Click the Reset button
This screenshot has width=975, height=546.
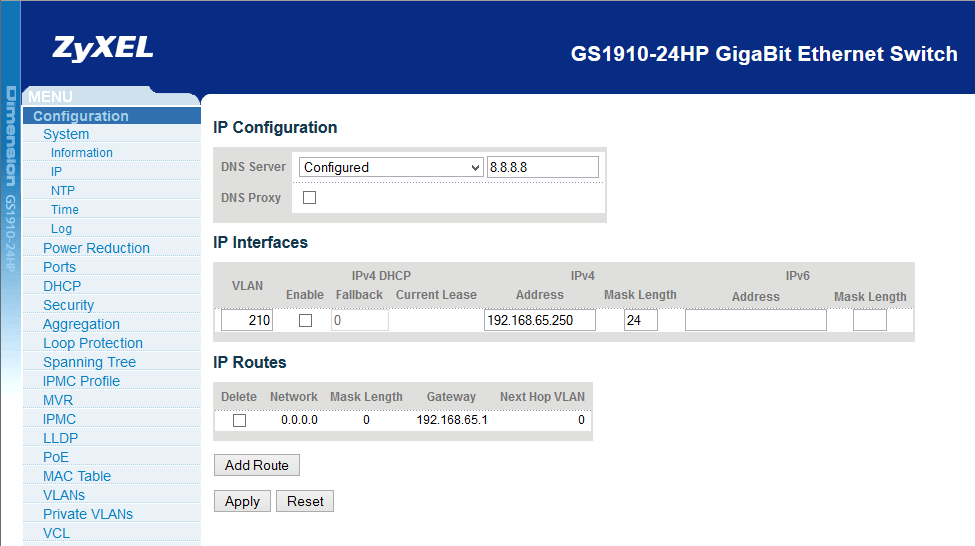point(305,501)
